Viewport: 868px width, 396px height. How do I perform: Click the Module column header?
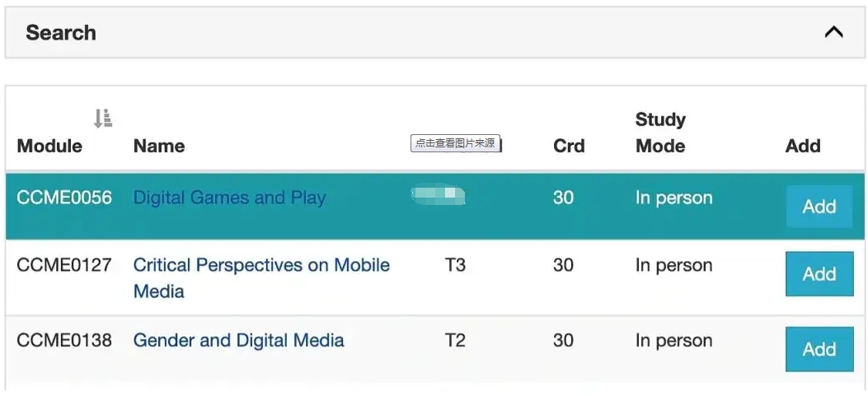click(x=49, y=146)
